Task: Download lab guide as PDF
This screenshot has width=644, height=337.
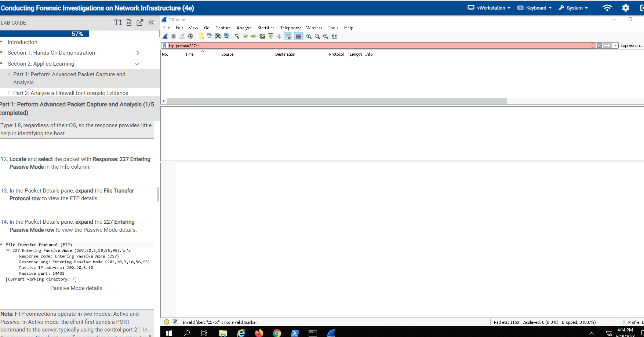Action: [x=129, y=23]
